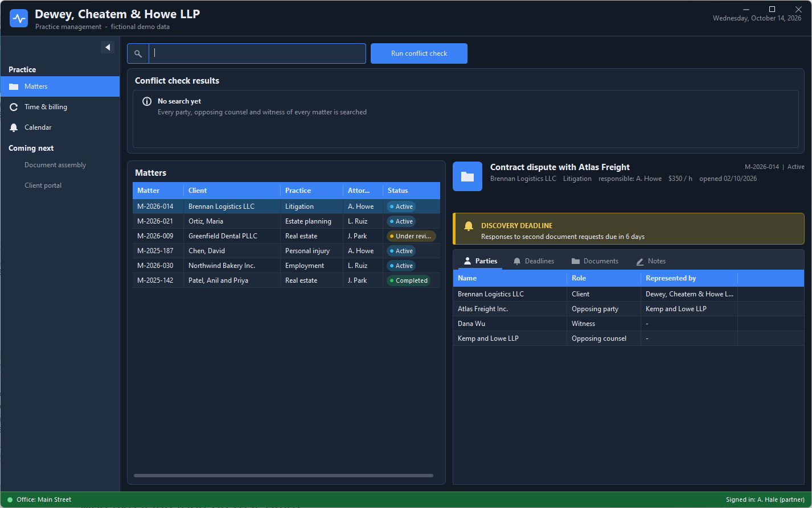
Task: Select matter M-2026-021 Ortiz, Maria
Action: [286, 221]
